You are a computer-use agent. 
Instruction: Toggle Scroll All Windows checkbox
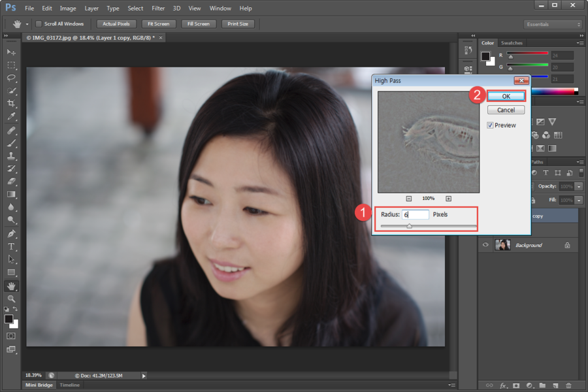(39, 24)
